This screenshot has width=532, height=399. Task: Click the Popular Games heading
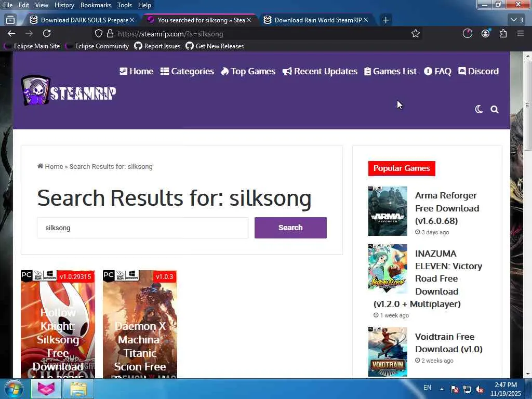coord(402,168)
